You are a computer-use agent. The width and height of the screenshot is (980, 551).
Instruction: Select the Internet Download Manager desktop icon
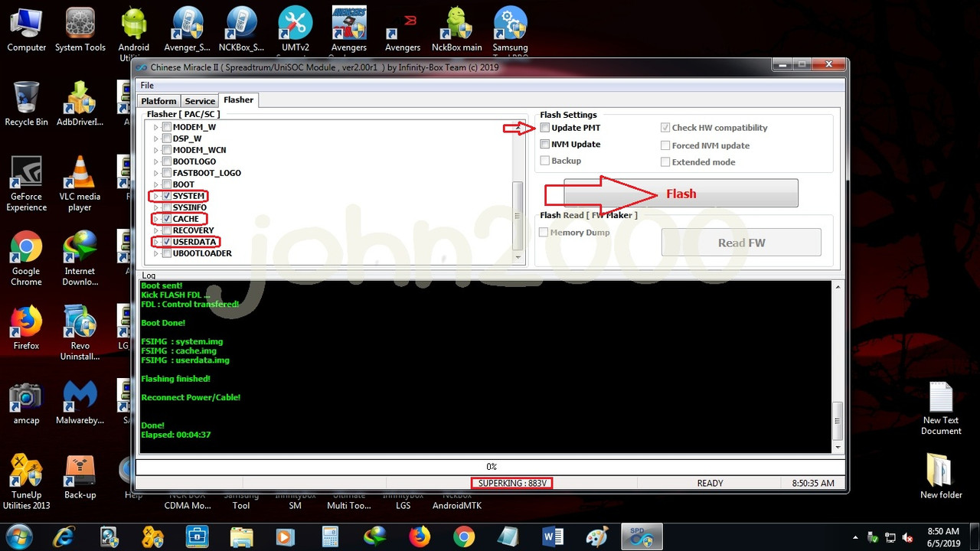point(80,259)
